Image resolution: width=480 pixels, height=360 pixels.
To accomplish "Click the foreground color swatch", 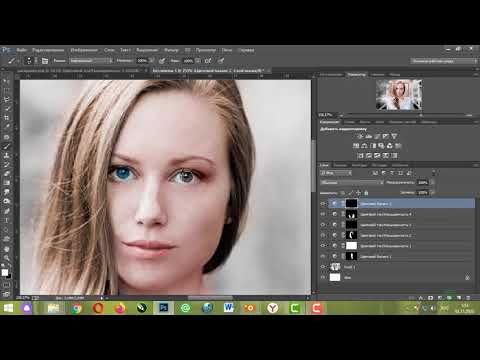I will [5, 272].
